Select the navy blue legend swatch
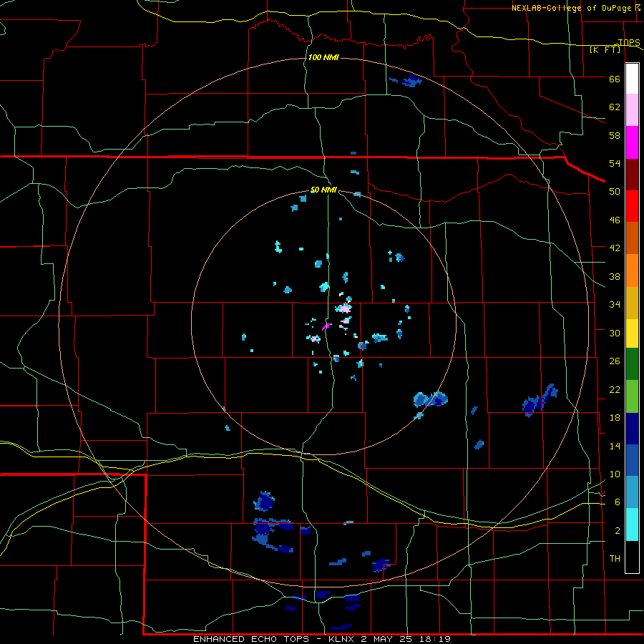 [632, 429]
